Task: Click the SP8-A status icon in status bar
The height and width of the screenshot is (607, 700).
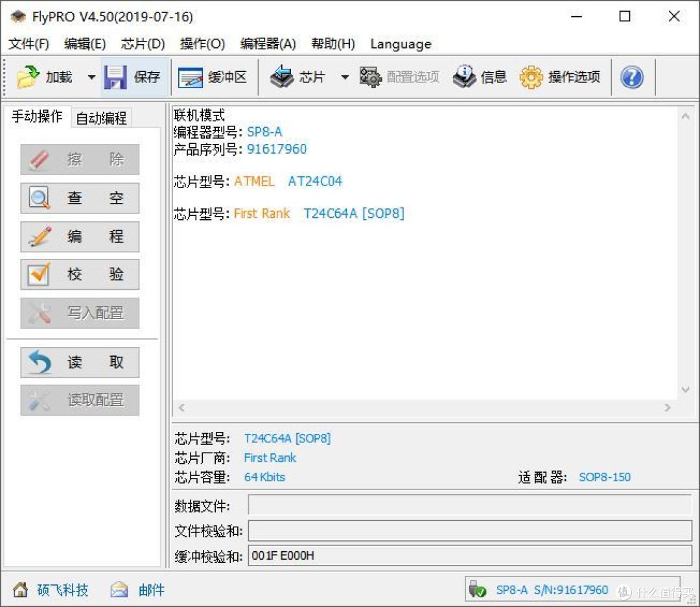Action: click(x=478, y=589)
